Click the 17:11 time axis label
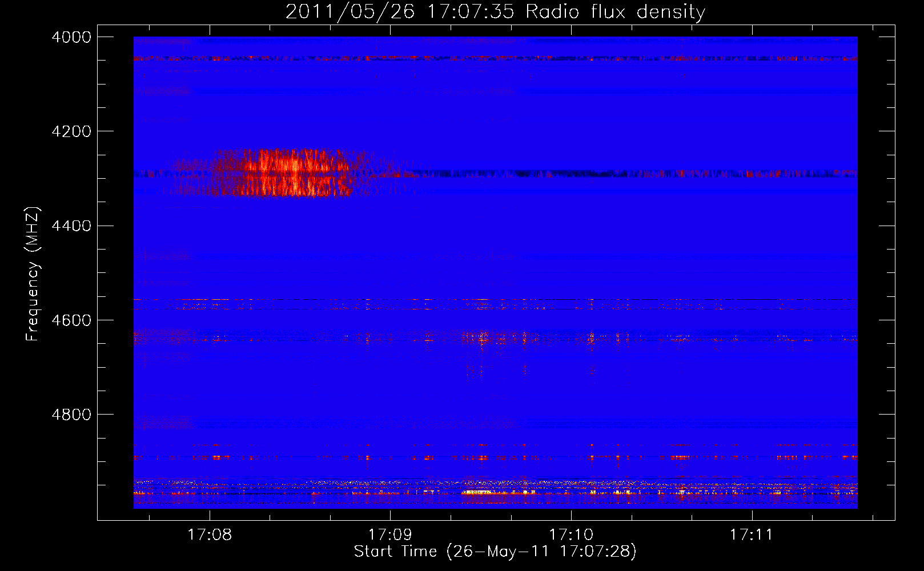This screenshot has height=571, width=924. tap(752, 535)
